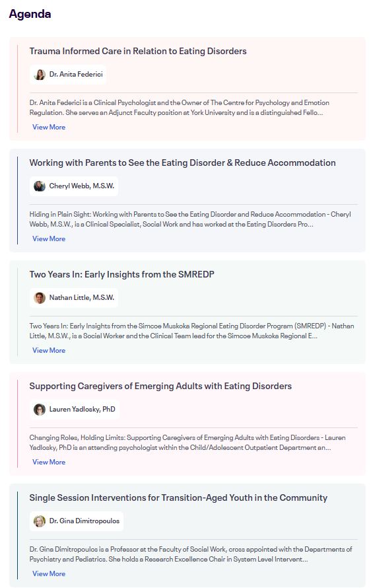Select the Lauren Yadlosky, PhD speaker chip

point(75,409)
